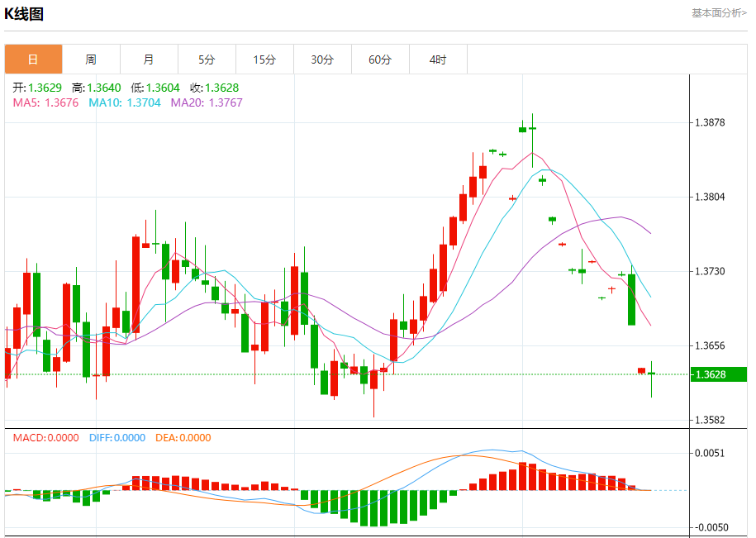
Task: Click the 1.3804 price axis label
Action: coord(710,197)
